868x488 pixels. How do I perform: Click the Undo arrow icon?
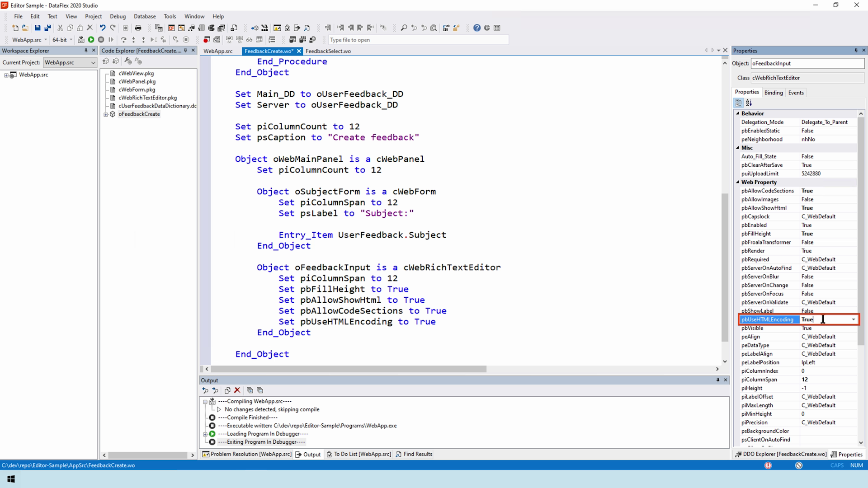[103, 28]
